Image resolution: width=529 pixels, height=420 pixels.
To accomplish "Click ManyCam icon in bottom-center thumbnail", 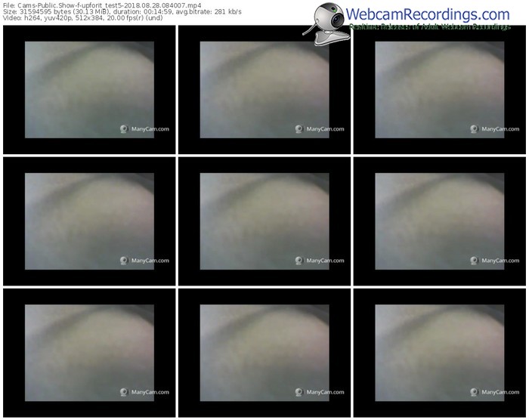I will point(299,392).
